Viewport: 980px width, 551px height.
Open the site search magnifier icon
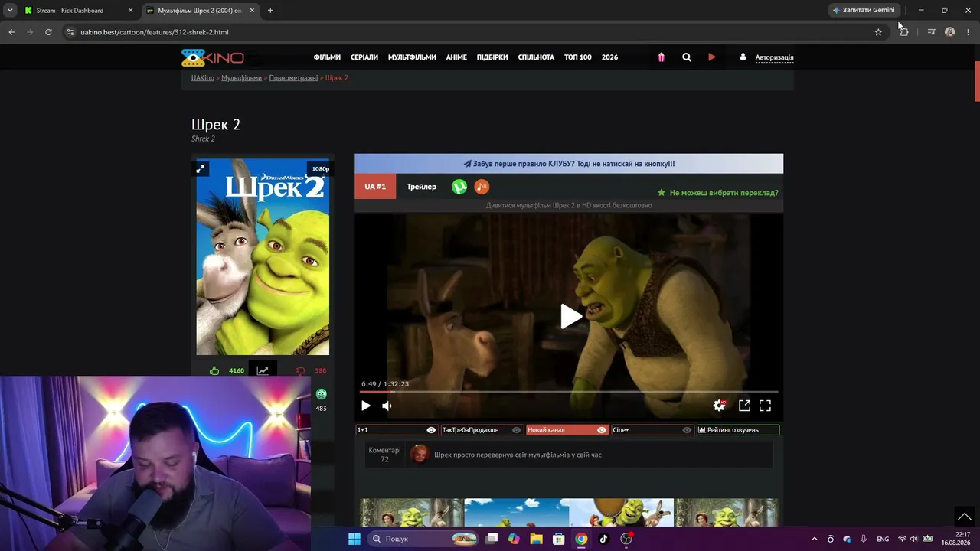tap(687, 57)
